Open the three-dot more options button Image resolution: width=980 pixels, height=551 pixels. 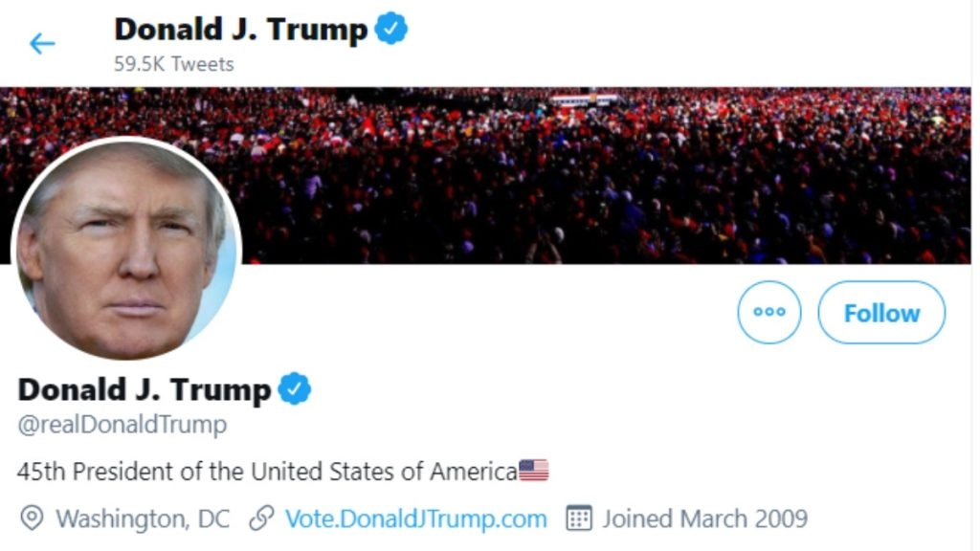coord(768,312)
